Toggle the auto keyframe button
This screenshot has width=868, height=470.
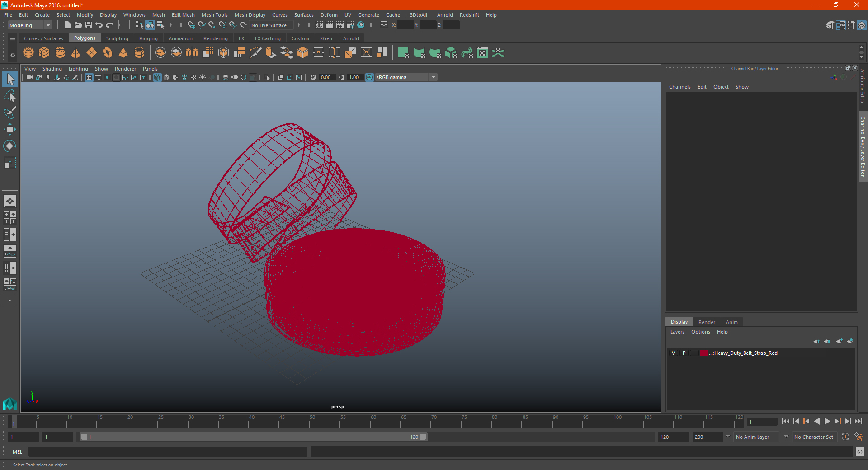click(x=845, y=437)
